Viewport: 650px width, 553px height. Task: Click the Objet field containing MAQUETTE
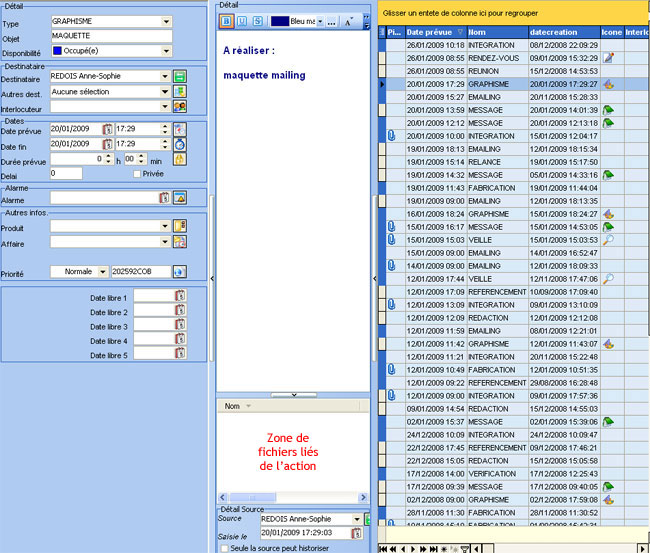pos(111,36)
